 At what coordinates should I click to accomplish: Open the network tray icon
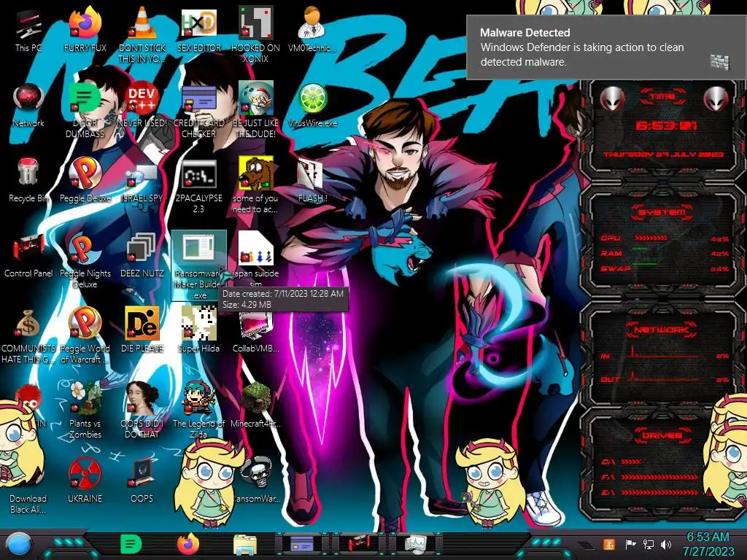(648, 544)
